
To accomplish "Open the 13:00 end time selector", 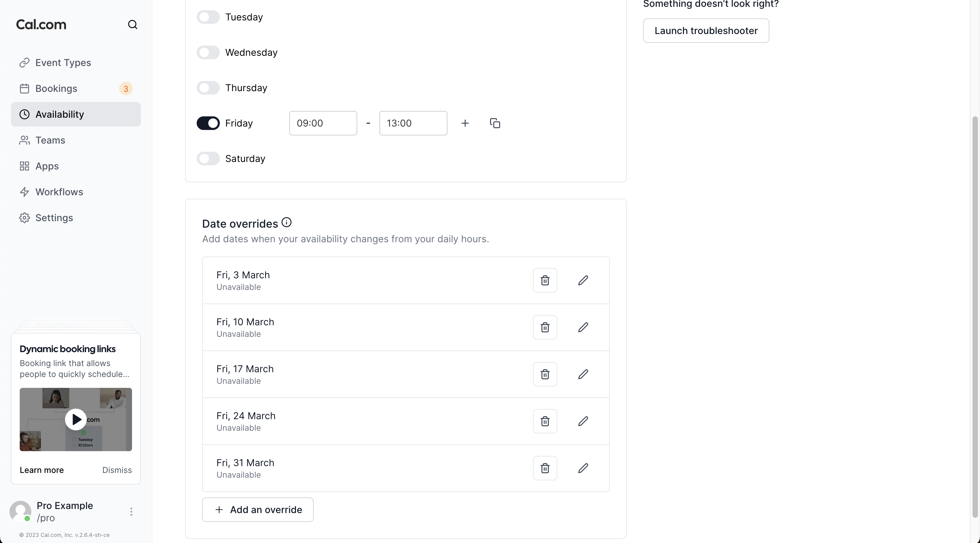I will click(413, 123).
